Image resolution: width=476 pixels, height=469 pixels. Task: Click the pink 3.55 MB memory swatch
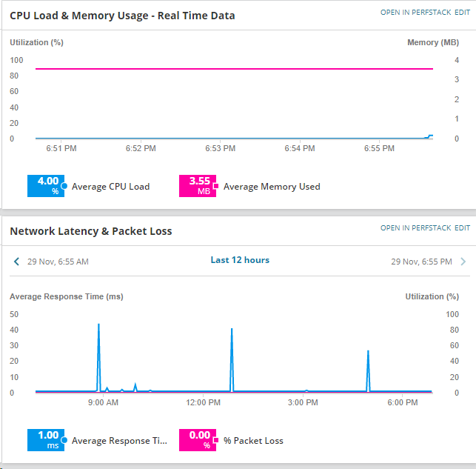point(198,186)
